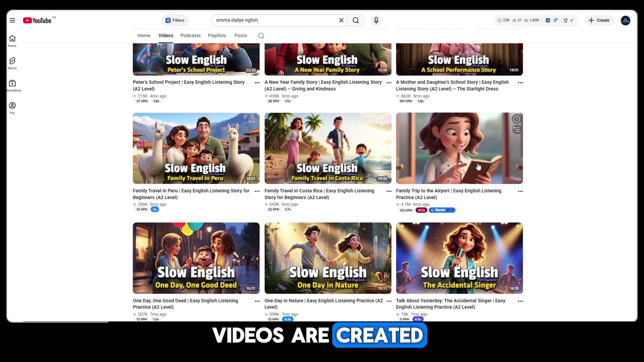The height and width of the screenshot is (362, 644).
Task: Open title Family Travel in Peru
Action: click(191, 194)
